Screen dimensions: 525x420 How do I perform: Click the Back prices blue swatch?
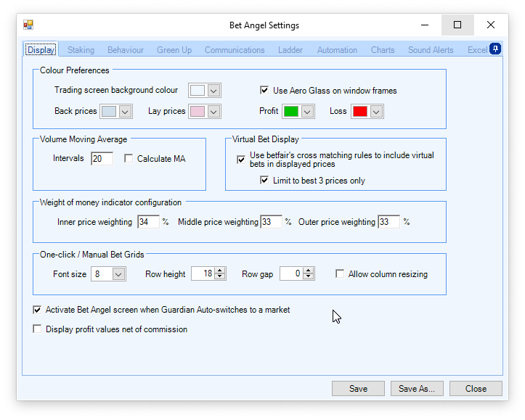pyautogui.click(x=109, y=112)
